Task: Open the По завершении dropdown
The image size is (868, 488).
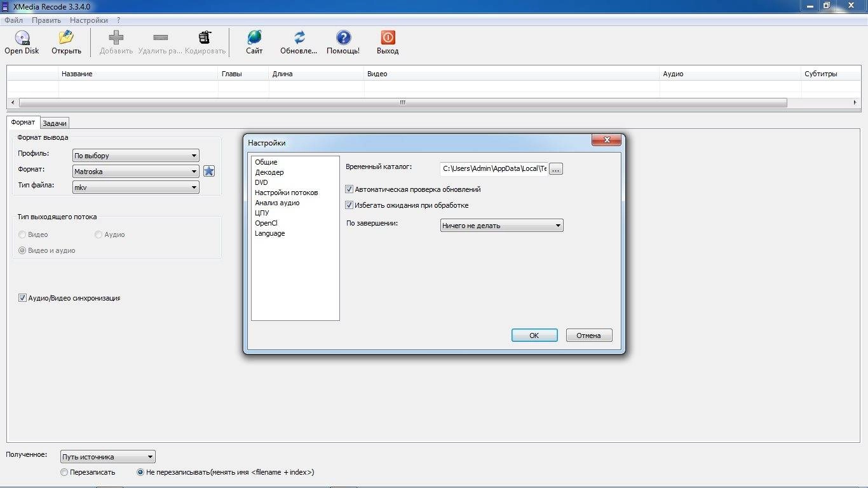Action: coord(502,226)
